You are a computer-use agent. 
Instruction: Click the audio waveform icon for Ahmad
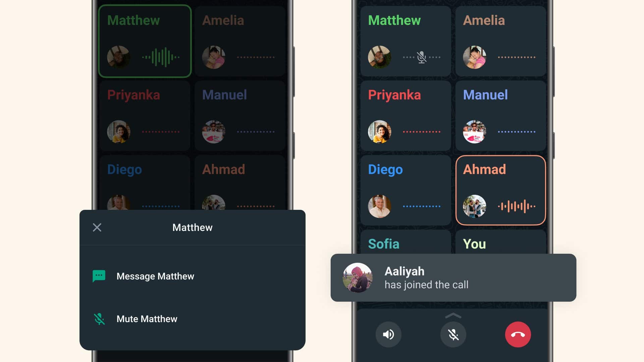click(x=516, y=205)
